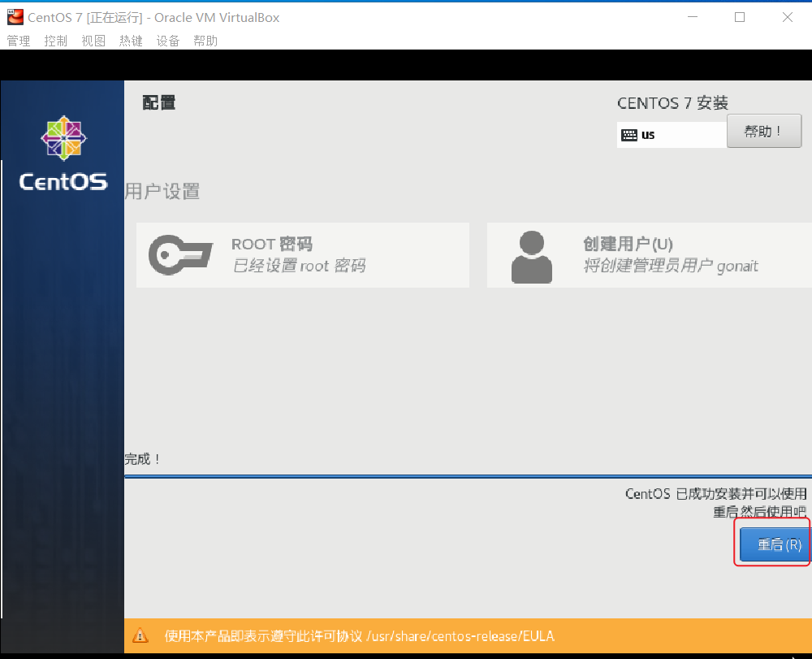812x659 pixels.
Task: Click CentOS 已成功安装并可以使用 message
Action: point(715,494)
